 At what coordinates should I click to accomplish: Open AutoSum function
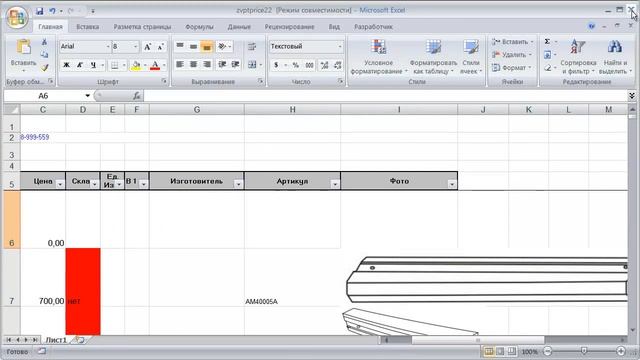tap(547, 41)
